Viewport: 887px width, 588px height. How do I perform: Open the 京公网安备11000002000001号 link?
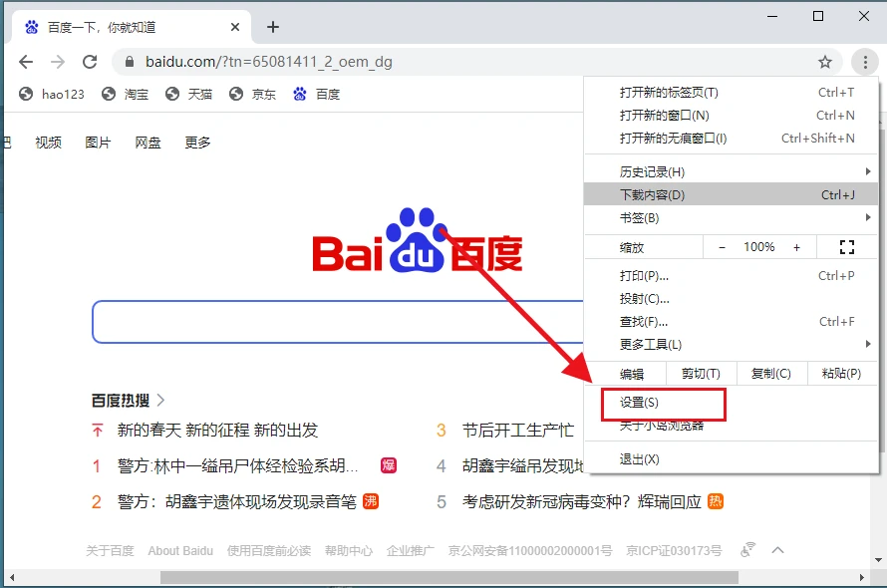pyautogui.click(x=530, y=551)
